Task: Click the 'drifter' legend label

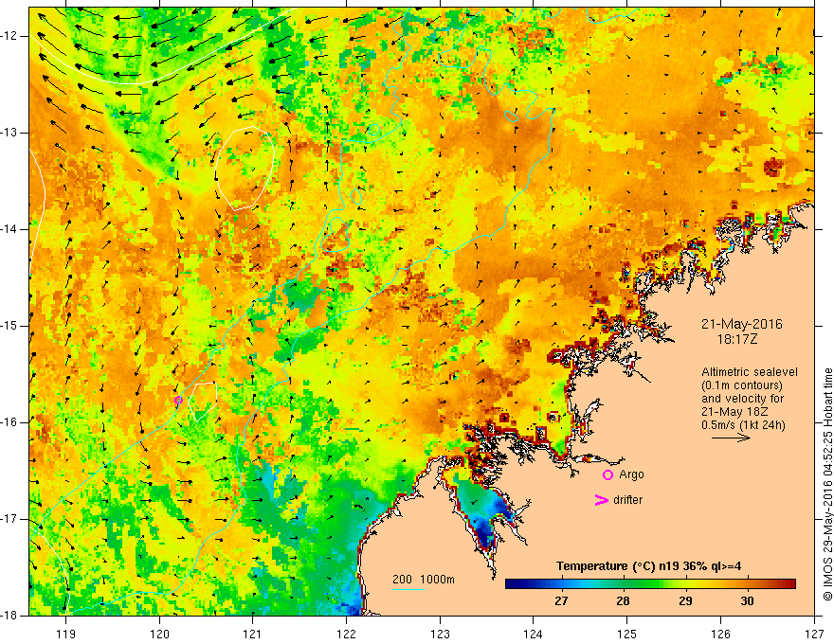Action: point(627,500)
